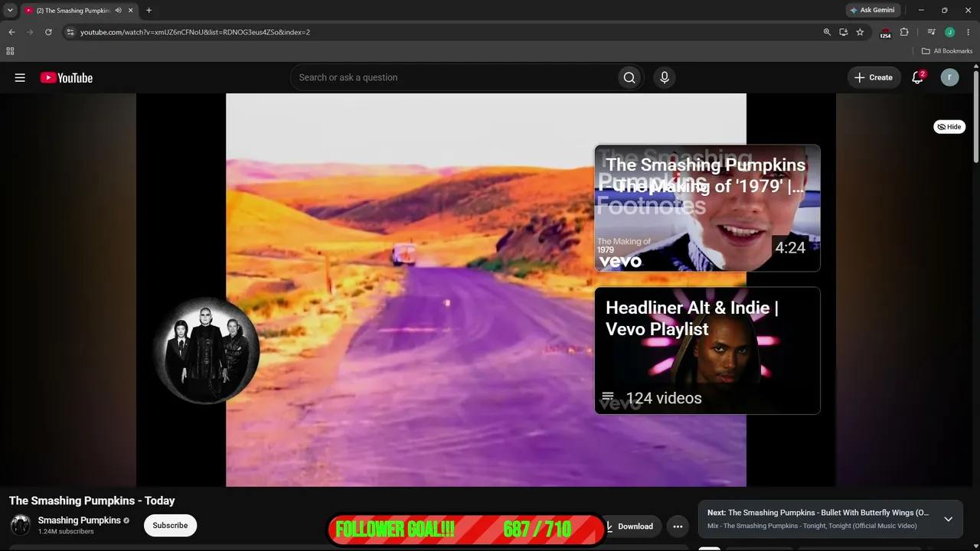Select the browser address bar URL

(x=195, y=32)
